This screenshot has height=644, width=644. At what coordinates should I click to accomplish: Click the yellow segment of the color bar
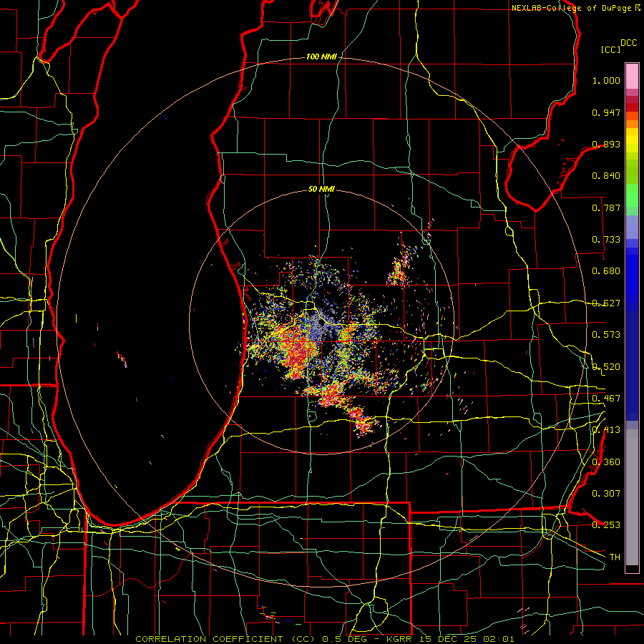point(632,140)
